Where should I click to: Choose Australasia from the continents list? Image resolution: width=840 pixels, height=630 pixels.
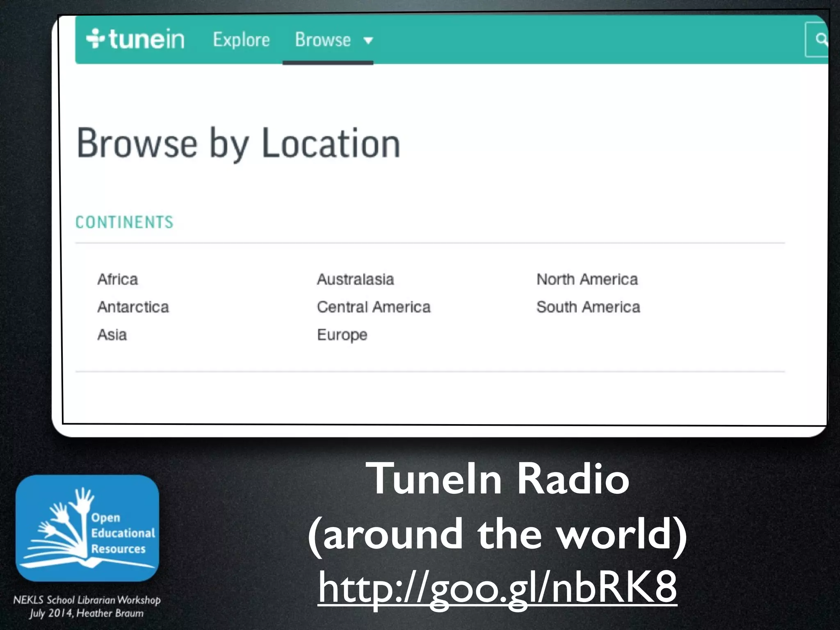click(x=356, y=279)
